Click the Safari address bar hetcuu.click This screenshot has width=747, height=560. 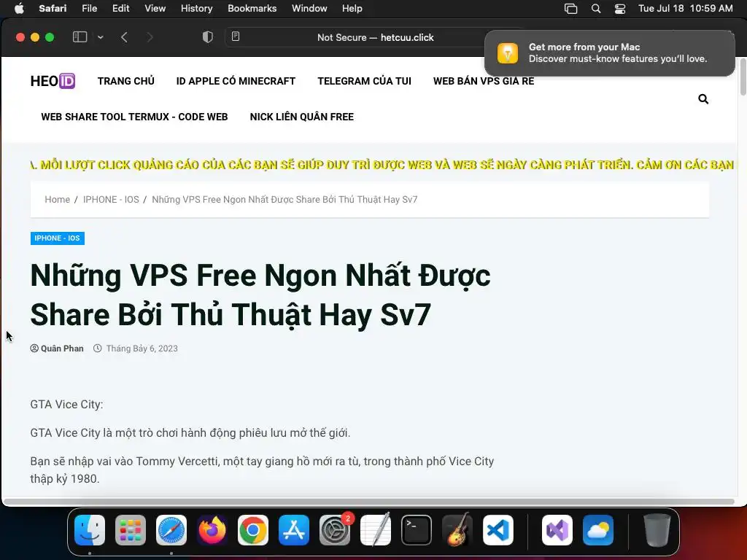coord(376,37)
